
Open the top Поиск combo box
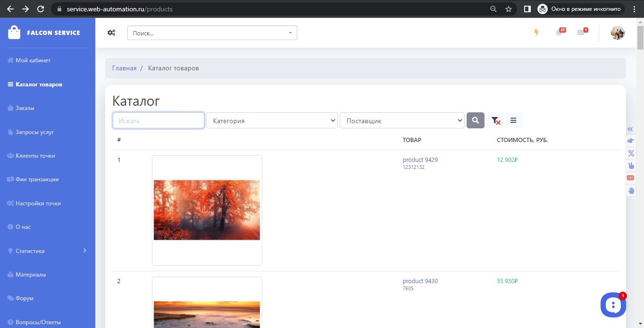pyautogui.click(x=212, y=33)
